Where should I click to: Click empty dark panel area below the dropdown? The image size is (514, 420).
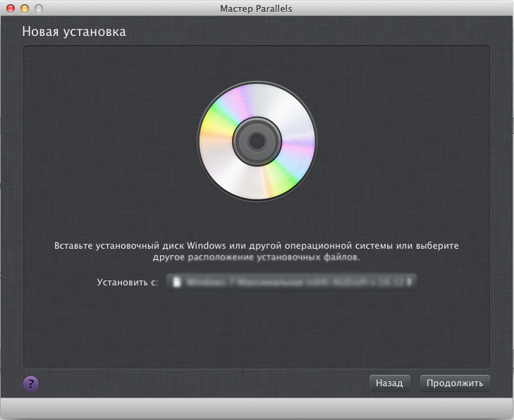tap(257, 331)
